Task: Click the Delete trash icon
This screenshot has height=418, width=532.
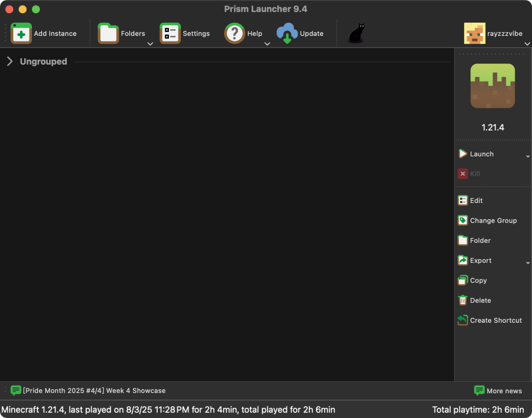Action: tap(463, 300)
